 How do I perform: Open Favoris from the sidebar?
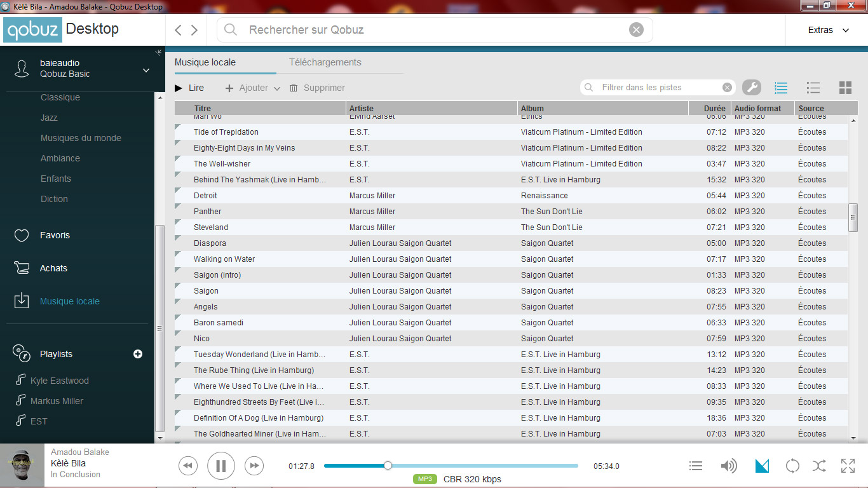(55, 235)
